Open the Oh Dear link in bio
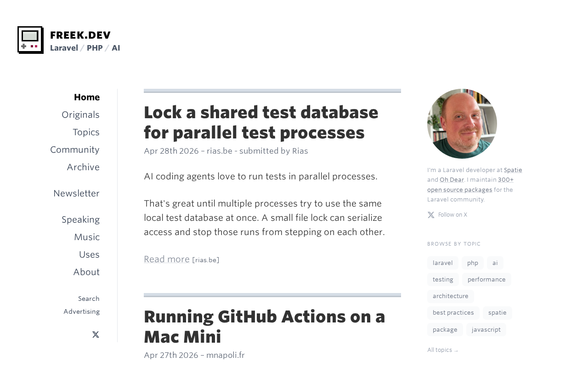 tap(452, 179)
